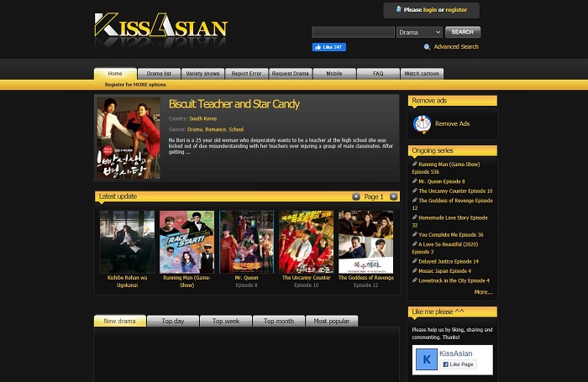Image resolution: width=588 pixels, height=382 pixels.
Task: Click Register for MORE options
Action: click(x=135, y=85)
